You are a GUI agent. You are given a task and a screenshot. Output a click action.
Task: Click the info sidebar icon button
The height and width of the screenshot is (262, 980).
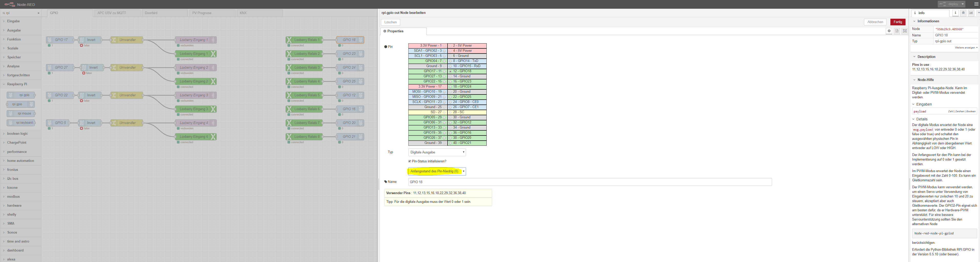pos(955,13)
